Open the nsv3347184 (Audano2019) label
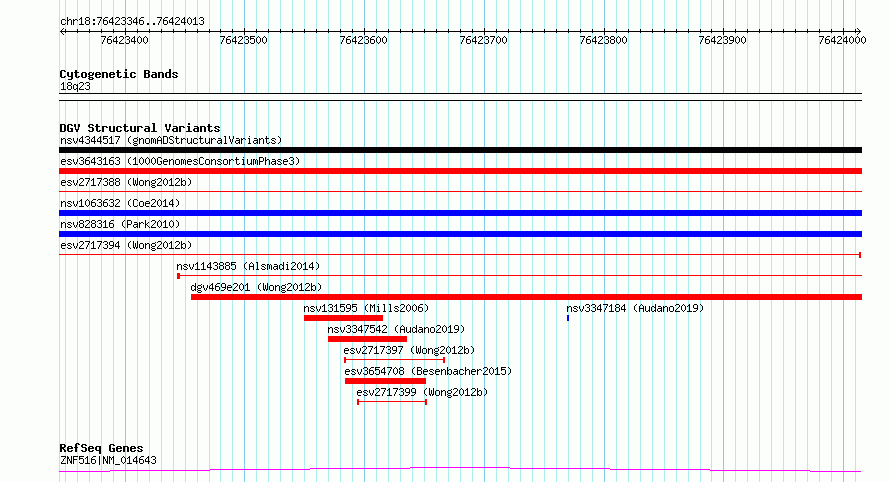 tap(635, 308)
